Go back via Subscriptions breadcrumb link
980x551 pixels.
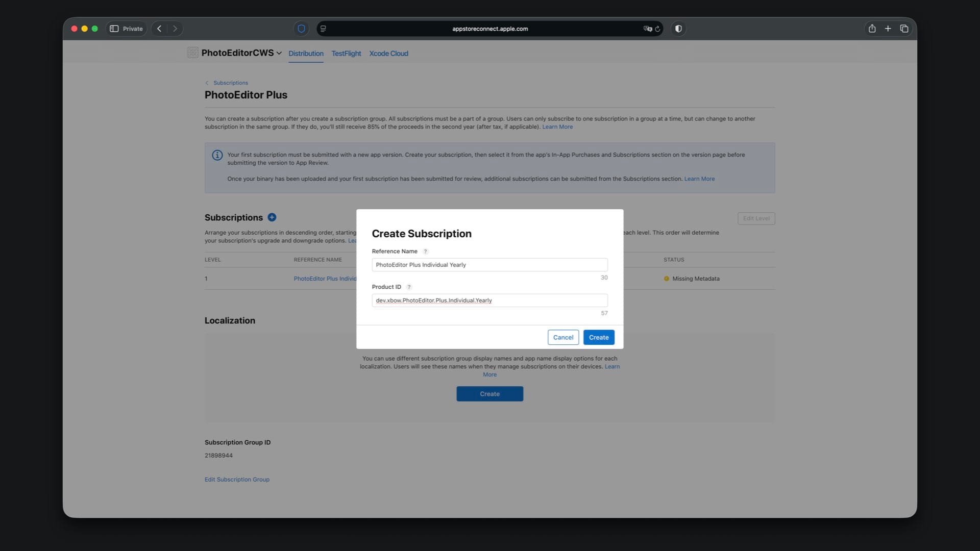tap(230, 83)
